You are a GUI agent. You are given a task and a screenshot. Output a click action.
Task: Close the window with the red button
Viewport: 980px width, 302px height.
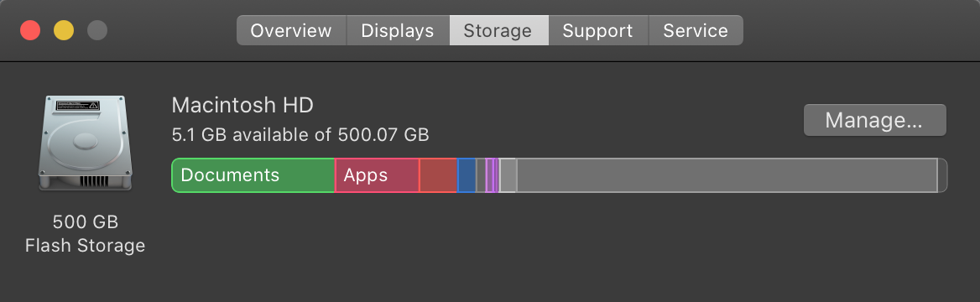click(x=30, y=30)
